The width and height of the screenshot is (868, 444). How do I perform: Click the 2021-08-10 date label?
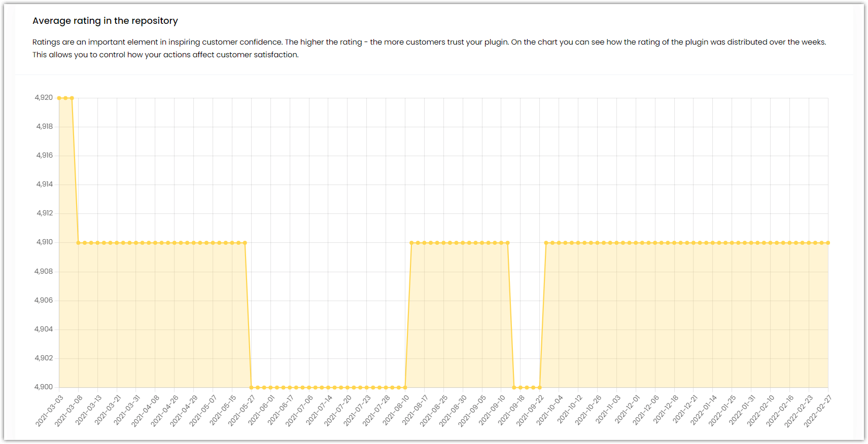(396, 411)
